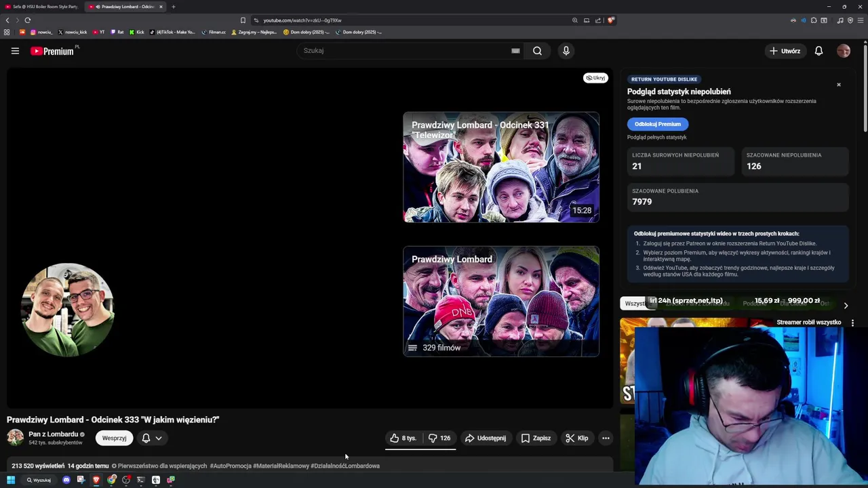Select the Prawdziwy Lombard browser tab

click(125, 7)
